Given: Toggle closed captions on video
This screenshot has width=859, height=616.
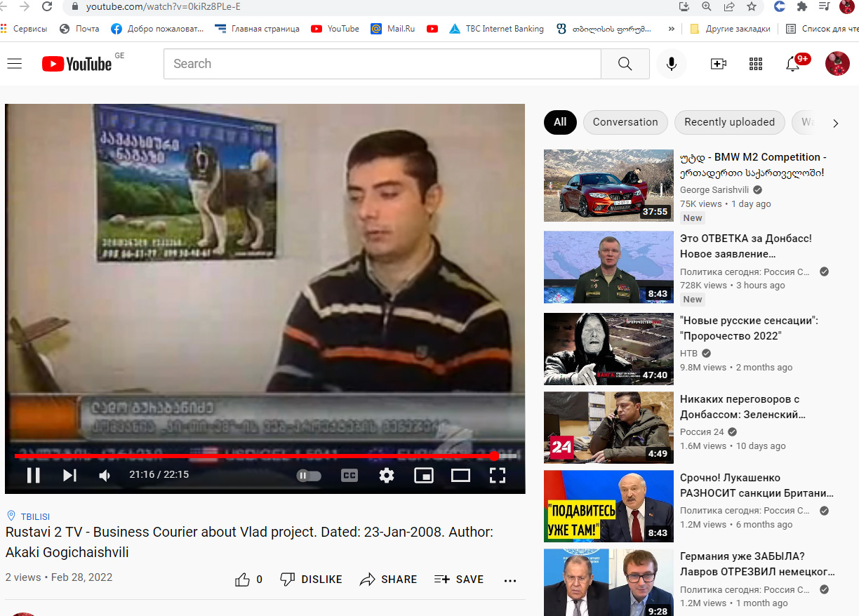Looking at the screenshot, I should point(349,475).
